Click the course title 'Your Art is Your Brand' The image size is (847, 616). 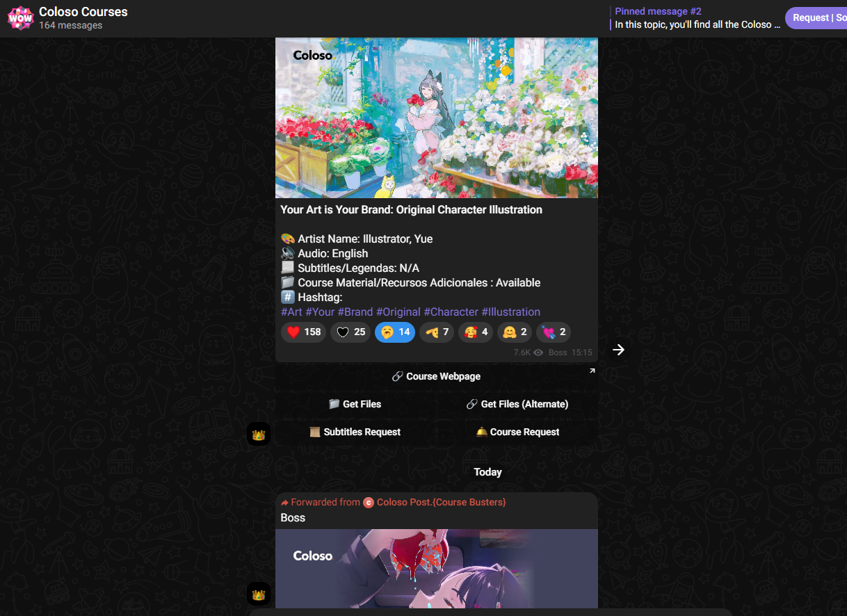click(412, 210)
